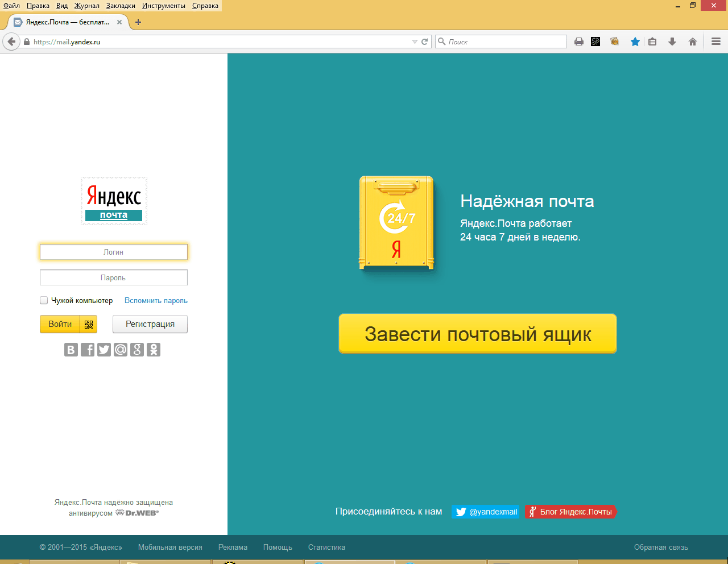
Task: Bookmark this page with star icon
Action: [635, 42]
